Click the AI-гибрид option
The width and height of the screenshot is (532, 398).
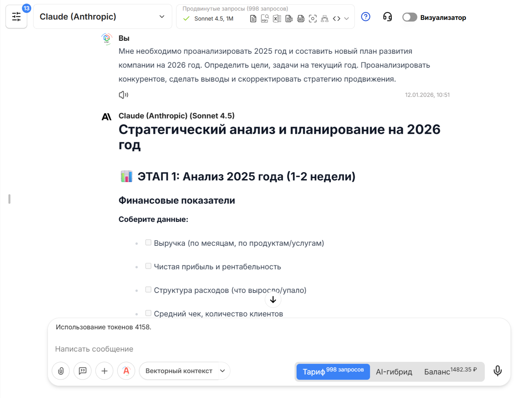click(x=394, y=372)
